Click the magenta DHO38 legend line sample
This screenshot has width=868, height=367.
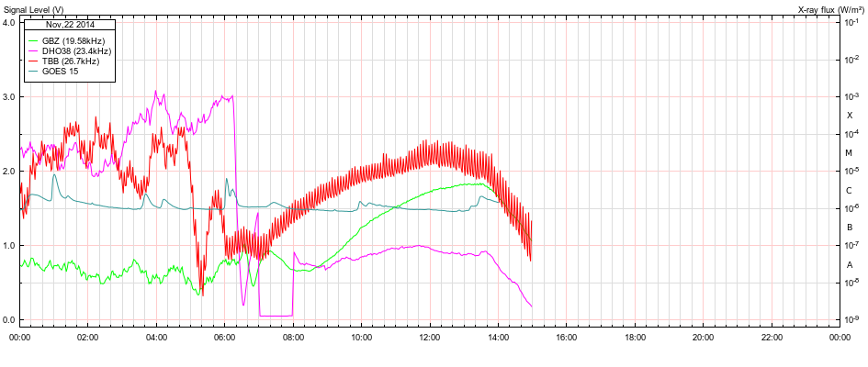pos(32,50)
